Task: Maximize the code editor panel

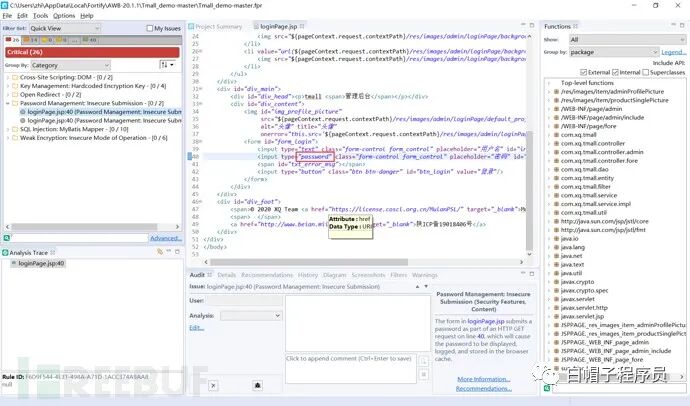Action: (532, 26)
